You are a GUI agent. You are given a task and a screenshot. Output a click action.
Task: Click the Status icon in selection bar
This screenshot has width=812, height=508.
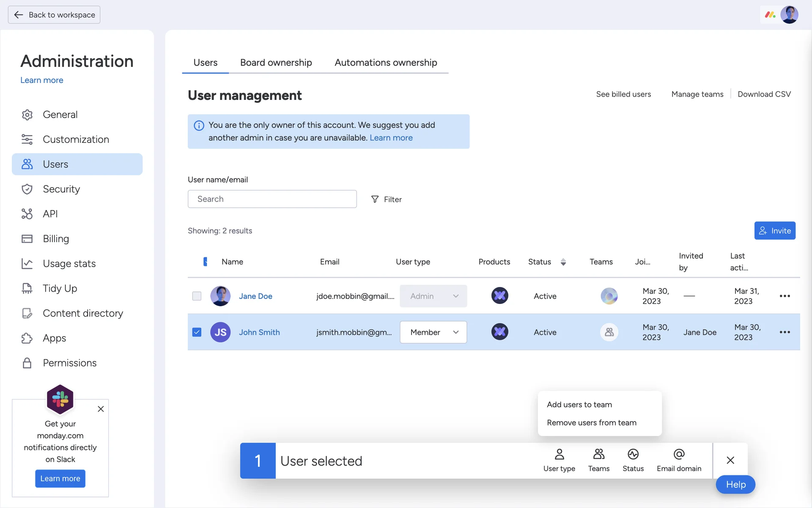coord(633,460)
